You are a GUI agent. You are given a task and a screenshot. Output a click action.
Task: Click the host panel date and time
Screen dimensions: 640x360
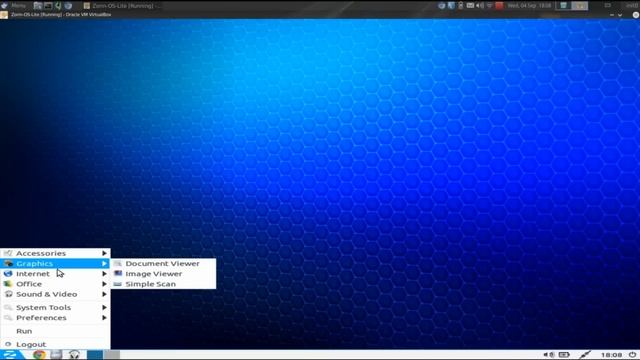[x=529, y=6]
